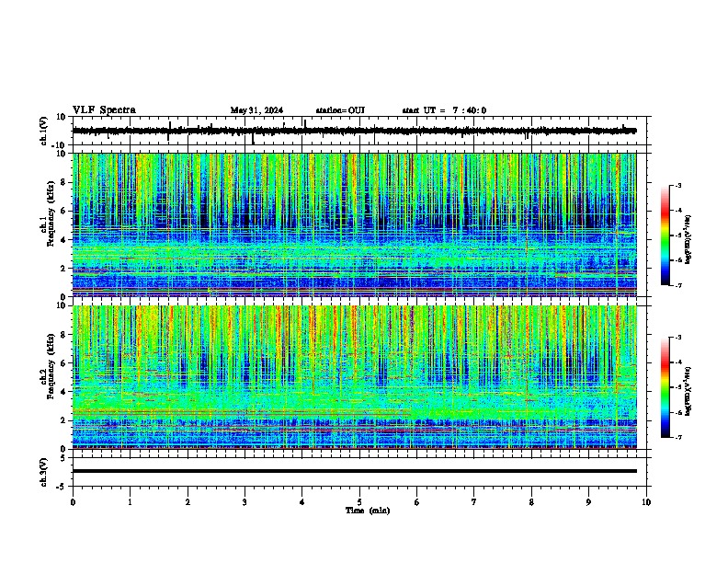
Task: Click the 'start UT = 7:40:0' label
Action: coord(444,110)
